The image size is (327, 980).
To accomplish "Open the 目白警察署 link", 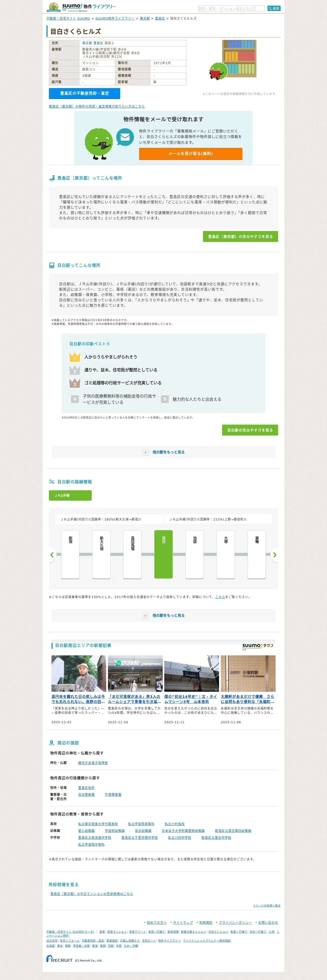I will [86, 795].
